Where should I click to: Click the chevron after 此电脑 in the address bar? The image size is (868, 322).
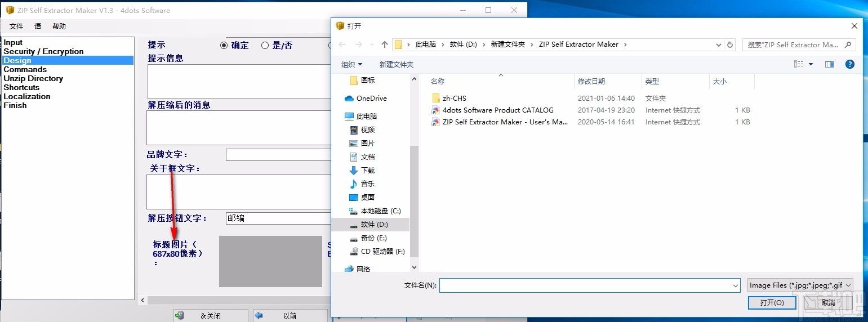pyautogui.click(x=443, y=44)
